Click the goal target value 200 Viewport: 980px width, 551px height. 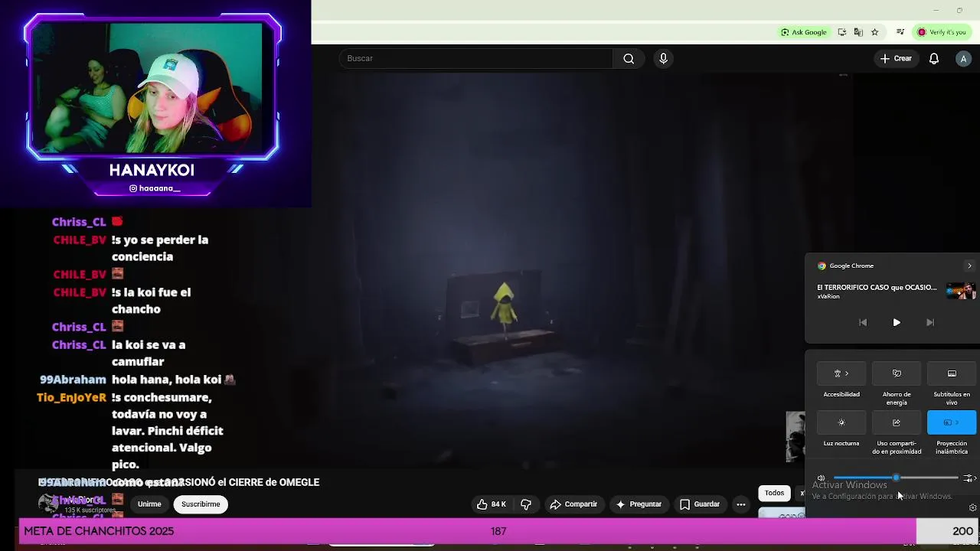tap(962, 531)
